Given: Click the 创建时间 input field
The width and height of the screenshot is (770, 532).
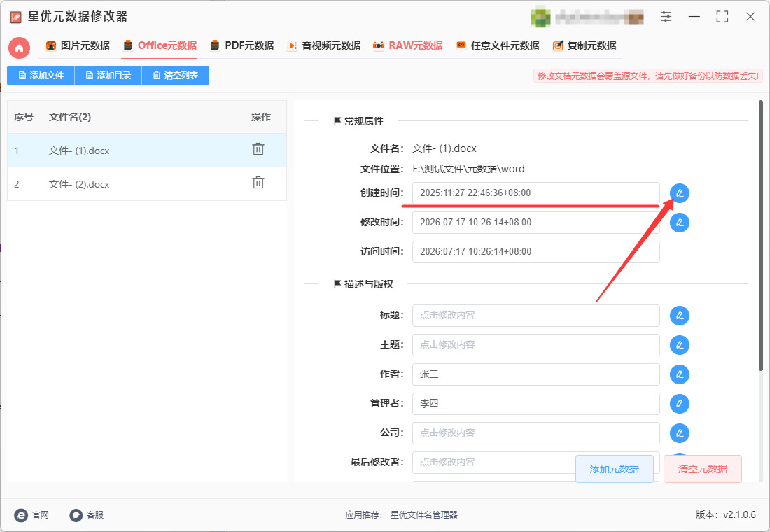Looking at the screenshot, I should click(535, 193).
